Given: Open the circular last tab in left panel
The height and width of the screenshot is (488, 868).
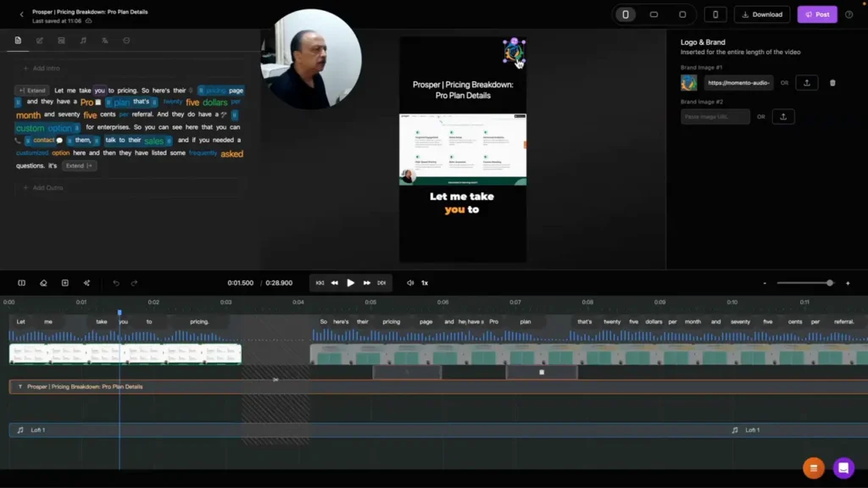Looking at the screenshot, I should (x=126, y=41).
